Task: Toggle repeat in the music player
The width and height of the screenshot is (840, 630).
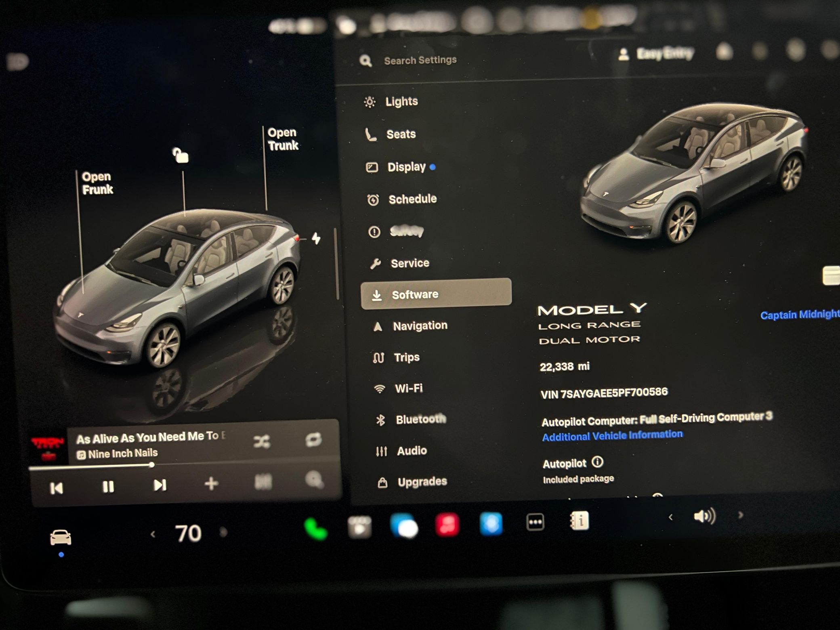Action: [x=313, y=440]
